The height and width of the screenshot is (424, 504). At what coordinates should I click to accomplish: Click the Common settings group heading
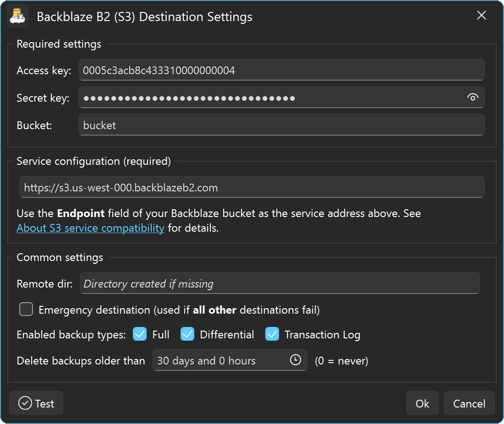point(60,258)
